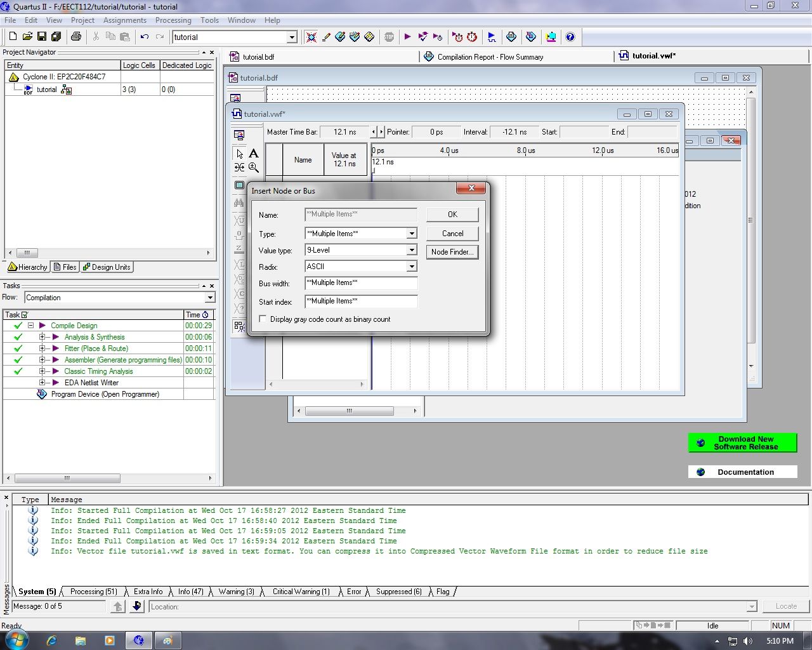Viewport: 812px width, 650px height.
Task: Click Download New Software Release
Action: tap(742, 442)
